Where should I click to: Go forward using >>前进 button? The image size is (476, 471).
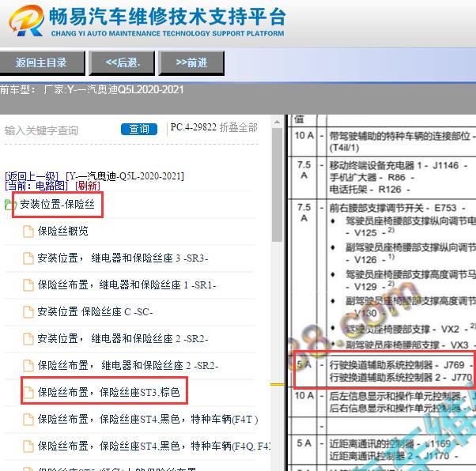pos(191,62)
